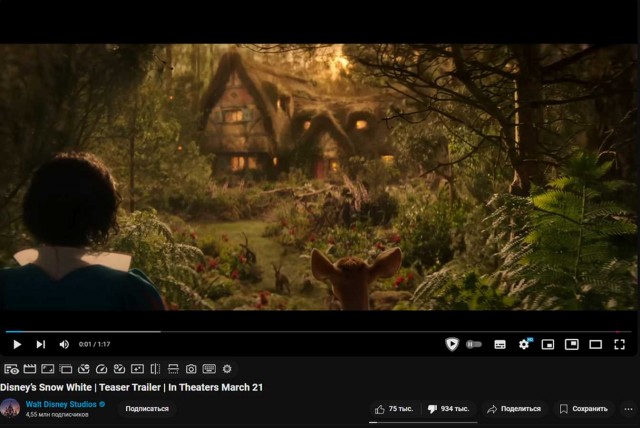Click the shield icon in player controls
The image size is (640, 428).
point(452,344)
